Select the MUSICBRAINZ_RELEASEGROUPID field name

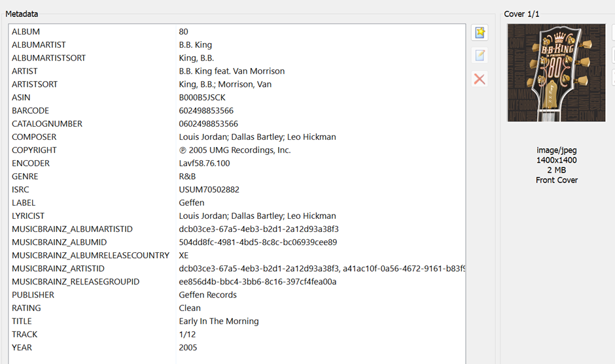coord(76,282)
